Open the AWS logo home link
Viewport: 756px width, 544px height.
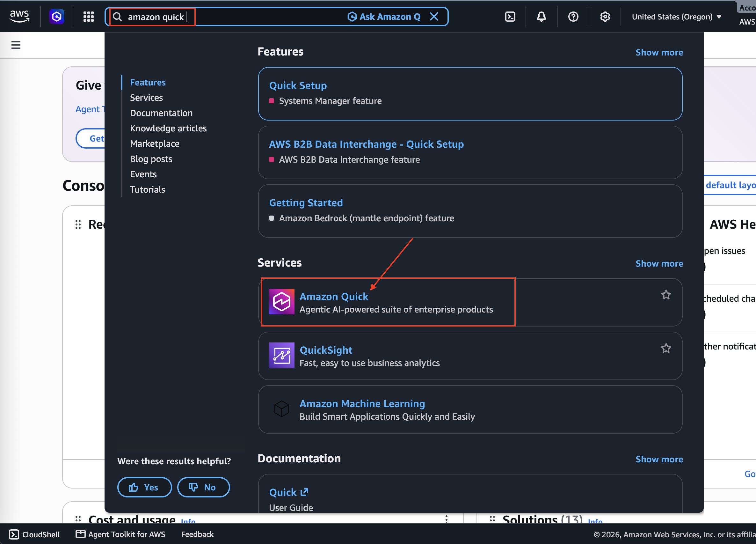point(19,16)
